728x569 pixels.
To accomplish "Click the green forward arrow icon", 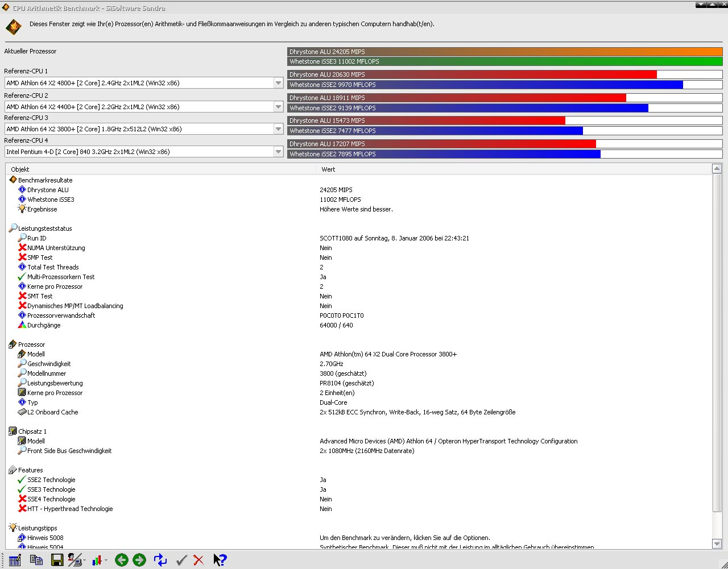I will [x=139, y=560].
